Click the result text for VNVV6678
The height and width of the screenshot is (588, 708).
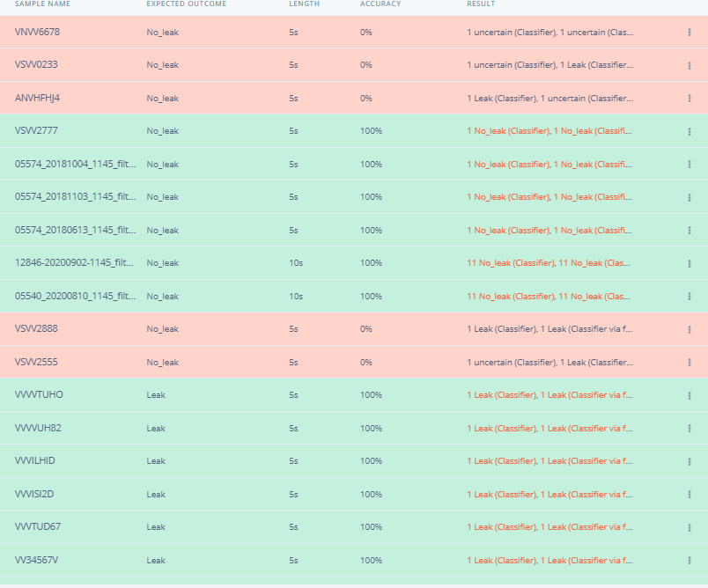click(549, 33)
